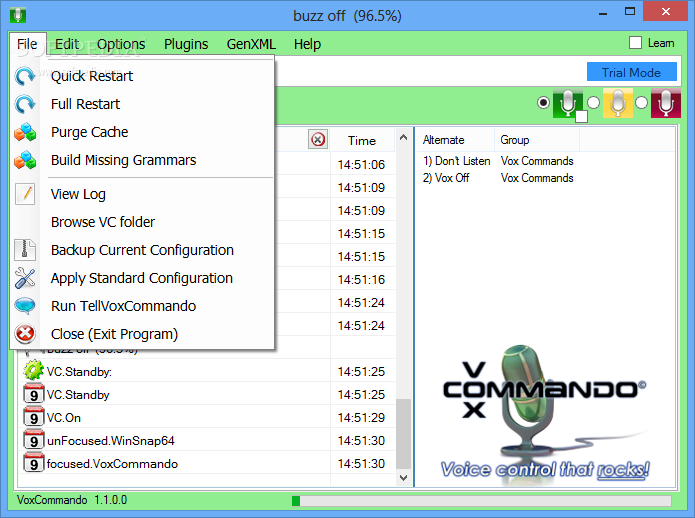Select the radio button for green microphone
The width and height of the screenshot is (695, 518).
coord(543,103)
